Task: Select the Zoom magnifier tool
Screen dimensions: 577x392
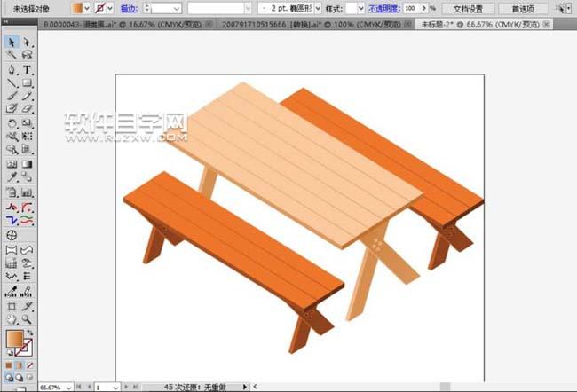Action: tap(27, 319)
